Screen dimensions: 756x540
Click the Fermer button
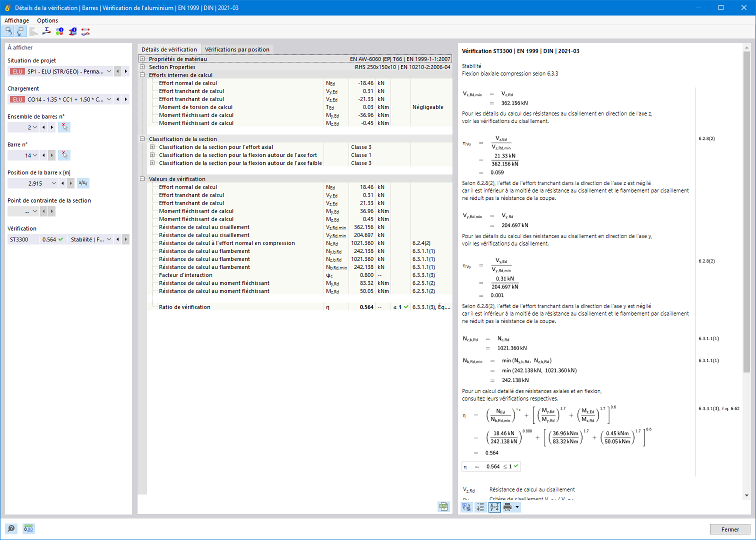(x=730, y=529)
